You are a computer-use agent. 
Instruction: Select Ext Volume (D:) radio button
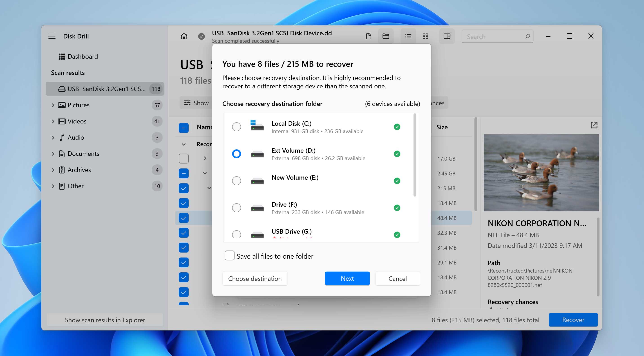click(237, 154)
